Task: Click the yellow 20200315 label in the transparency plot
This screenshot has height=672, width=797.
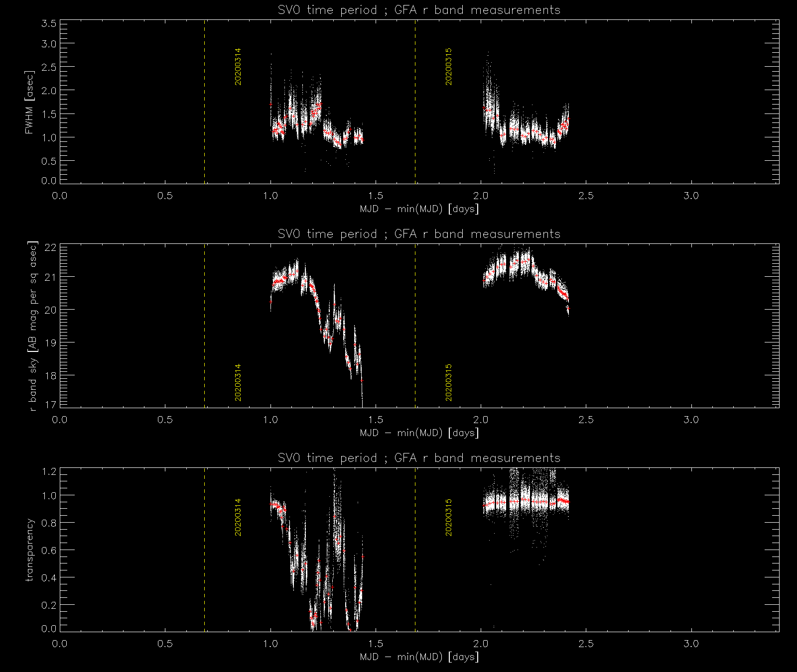Action: (449, 517)
